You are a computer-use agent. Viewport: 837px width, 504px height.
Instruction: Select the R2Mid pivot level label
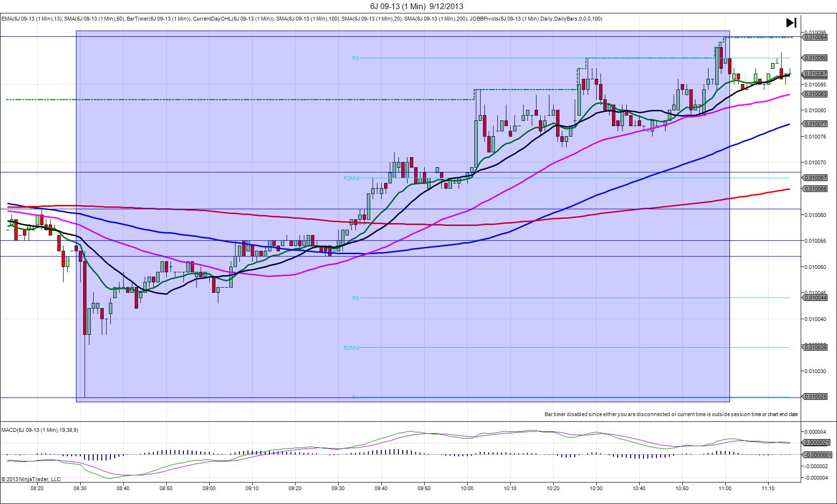pos(351,348)
